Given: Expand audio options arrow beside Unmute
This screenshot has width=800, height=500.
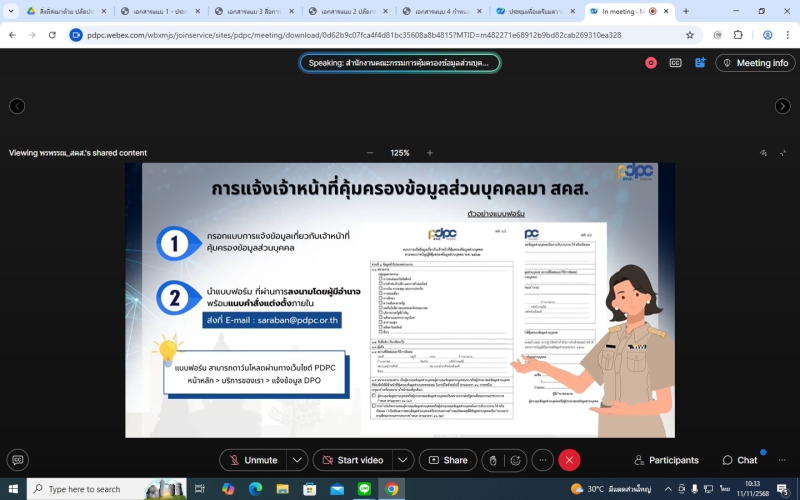Looking at the screenshot, I should pos(297,460).
